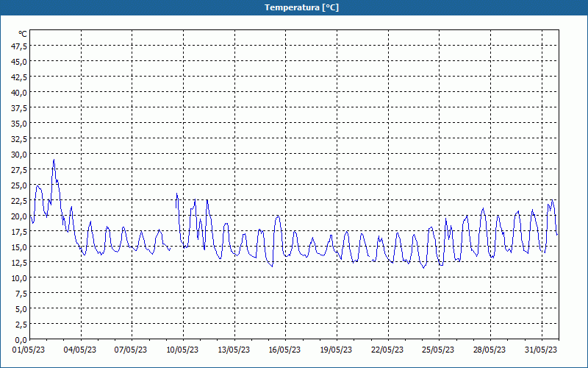Click the 31/05/23 date label
The image size is (588, 368).
click(x=541, y=350)
